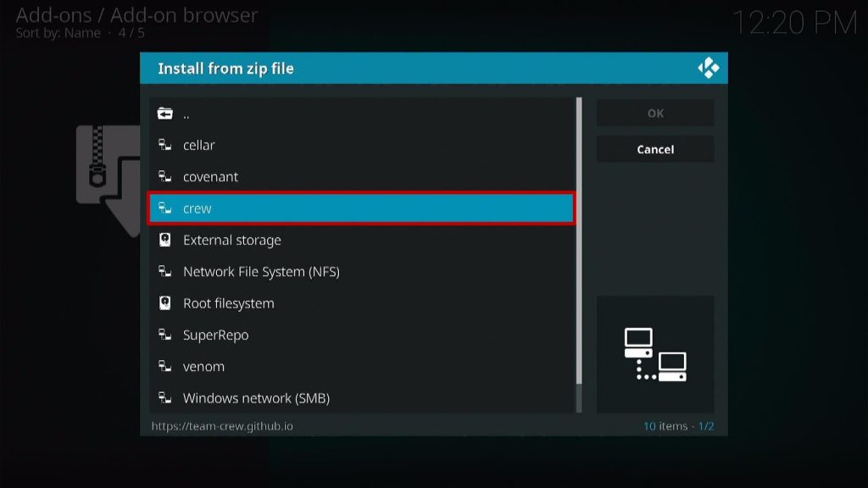Click the covenant network source icon
This screenshot has height=488, width=868.
pos(165,176)
